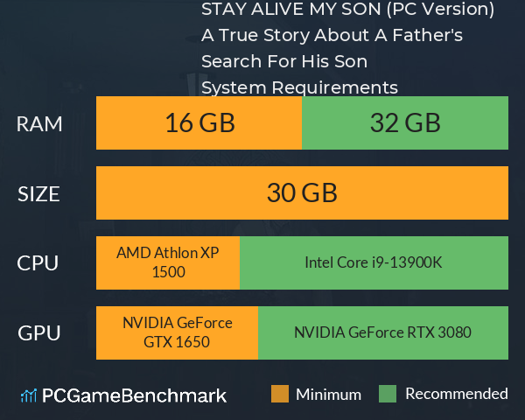
Task: Click the Search For His Son subtitle line
Action: point(284,61)
